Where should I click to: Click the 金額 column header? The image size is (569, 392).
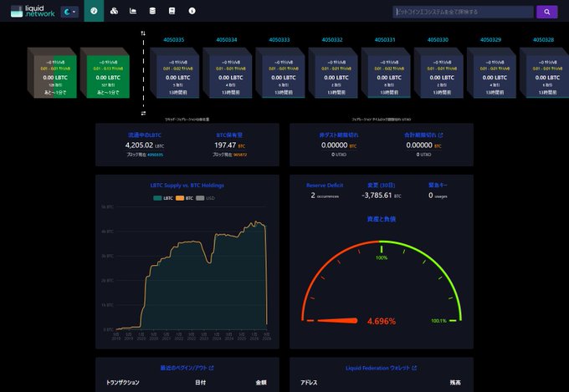click(x=261, y=383)
